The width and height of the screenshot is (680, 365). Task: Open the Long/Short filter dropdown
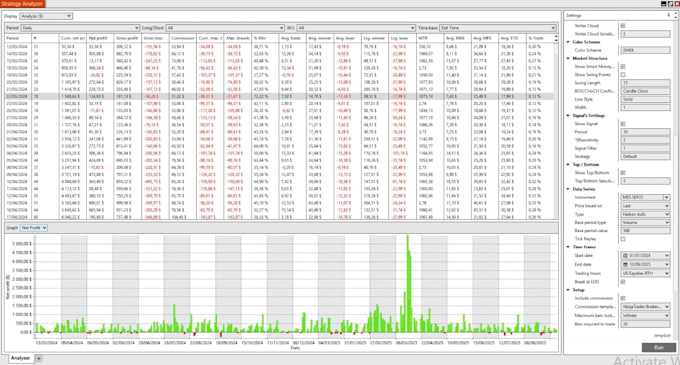tap(225, 28)
